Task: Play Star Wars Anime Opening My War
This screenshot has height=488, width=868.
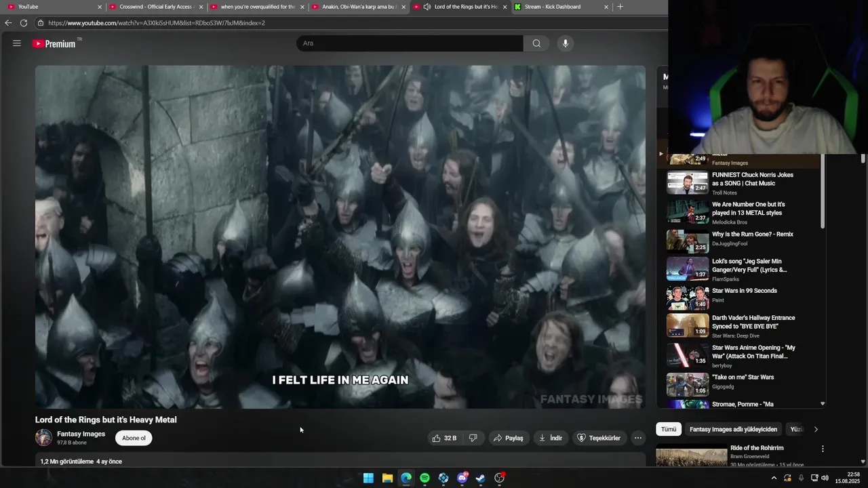Action: pos(740,354)
